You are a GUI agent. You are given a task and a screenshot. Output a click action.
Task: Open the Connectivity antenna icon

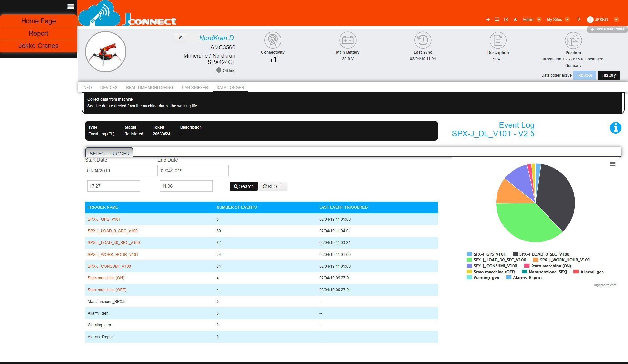(272, 40)
